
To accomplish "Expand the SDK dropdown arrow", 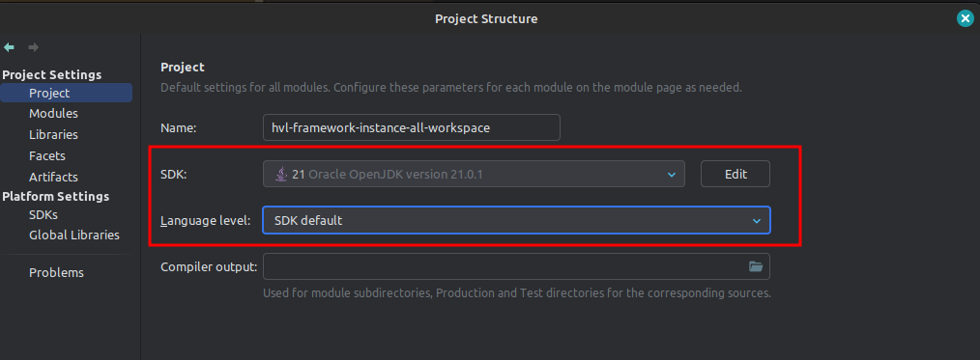I will [672, 175].
